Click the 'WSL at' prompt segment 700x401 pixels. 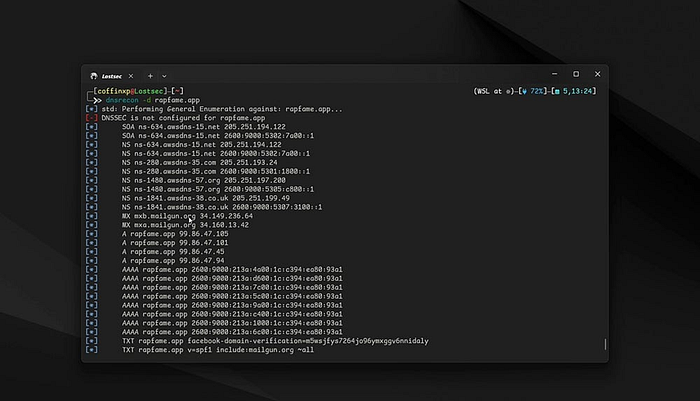490,91
